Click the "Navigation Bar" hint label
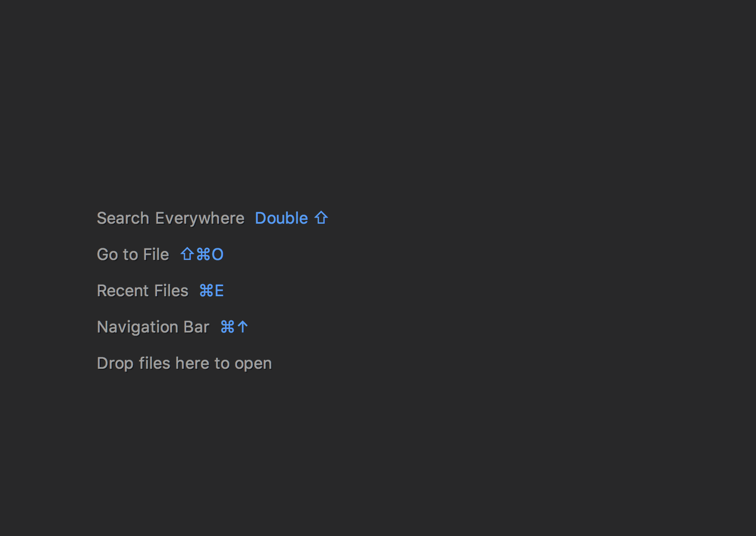 153,327
